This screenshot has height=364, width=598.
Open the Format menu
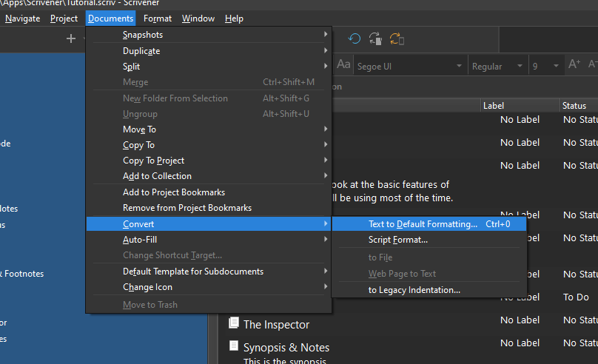(158, 18)
